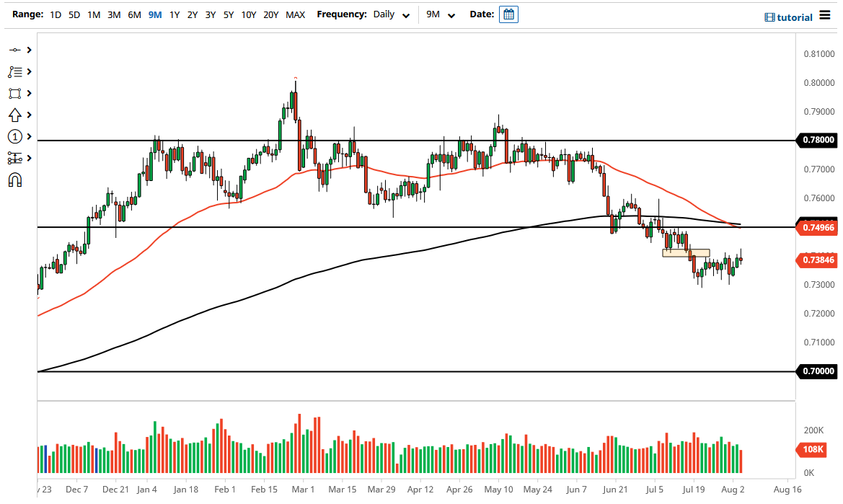Expand the numbered label submenu chevron

[29, 136]
